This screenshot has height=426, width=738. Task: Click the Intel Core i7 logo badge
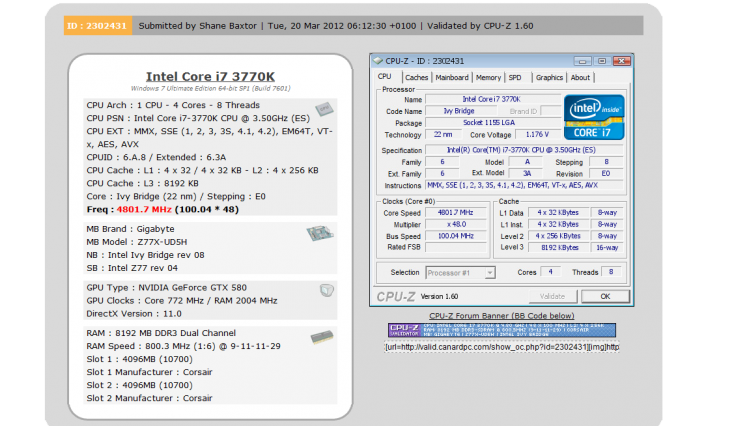click(594, 117)
